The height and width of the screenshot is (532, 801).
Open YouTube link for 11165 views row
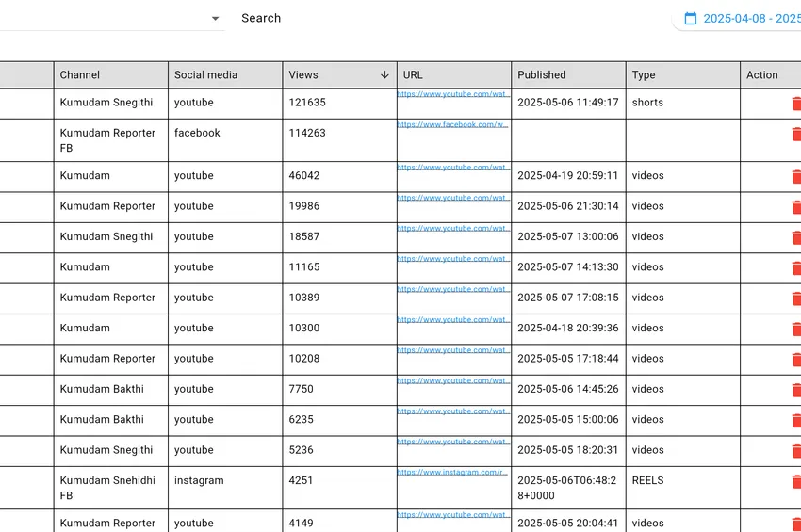pos(453,259)
